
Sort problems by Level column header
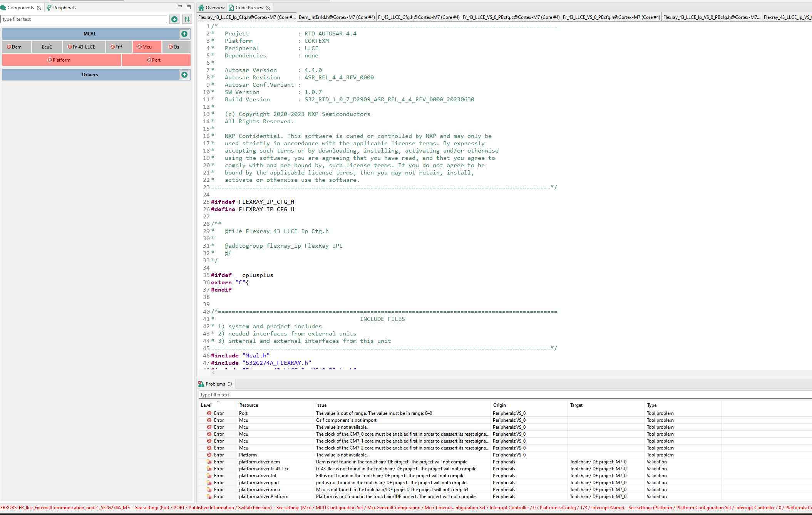(206, 405)
